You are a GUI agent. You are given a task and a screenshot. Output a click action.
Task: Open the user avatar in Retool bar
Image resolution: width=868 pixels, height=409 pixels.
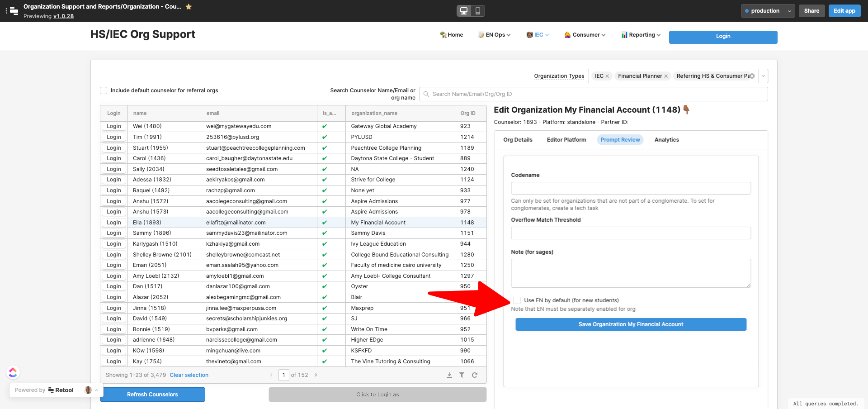click(88, 390)
